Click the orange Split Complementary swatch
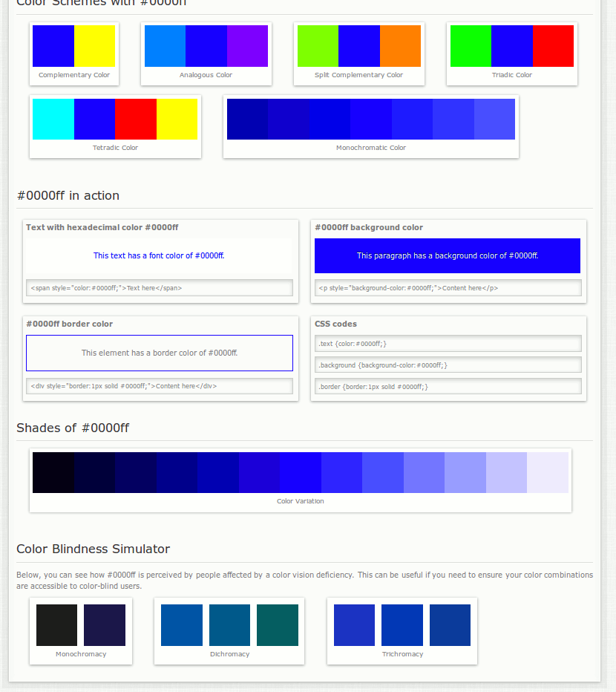Image resolution: width=616 pixels, height=692 pixels. (x=400, y=45)
